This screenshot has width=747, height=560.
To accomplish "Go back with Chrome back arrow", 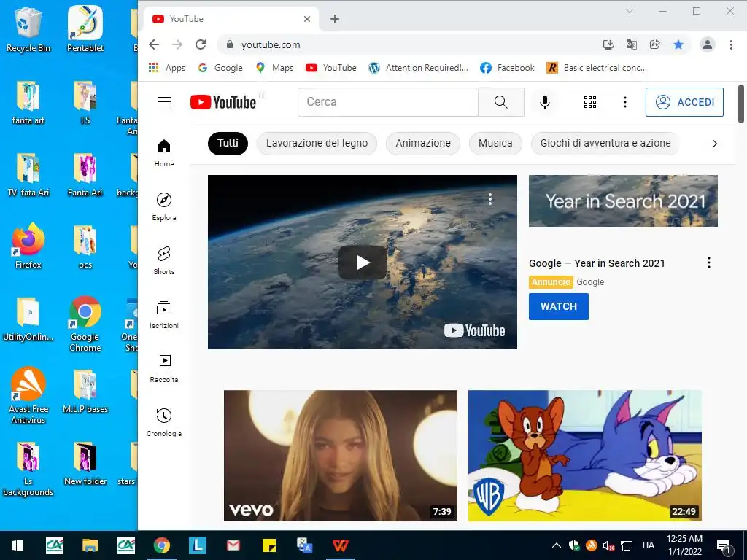I will click(x=154, y=44).
